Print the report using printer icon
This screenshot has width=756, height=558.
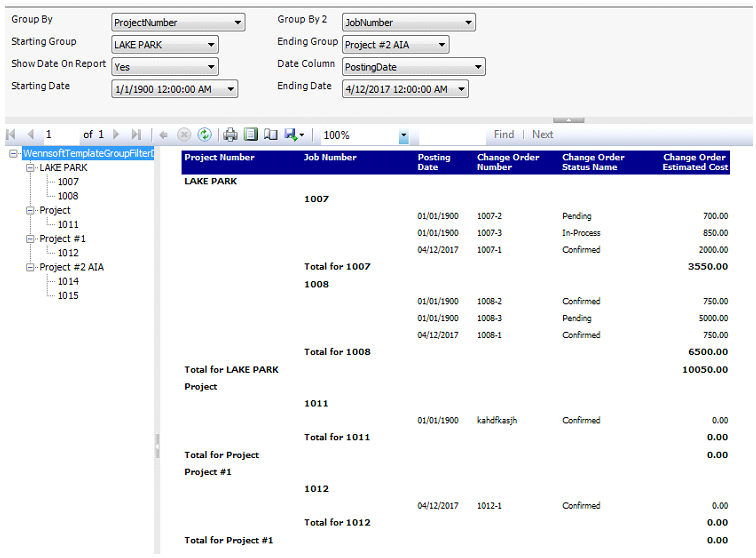230,134
